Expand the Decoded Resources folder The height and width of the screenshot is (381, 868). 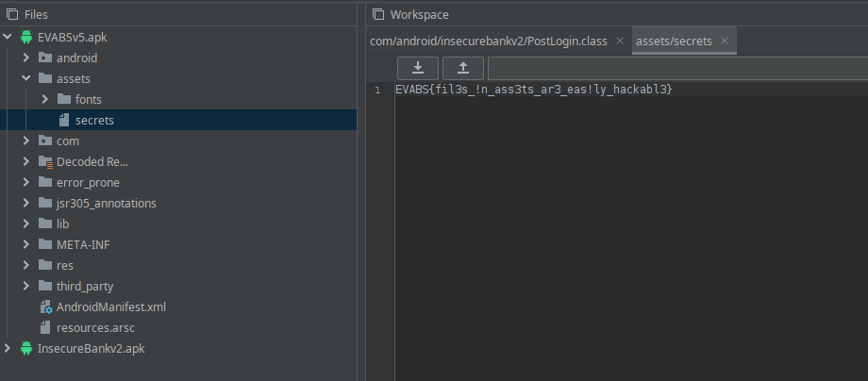(26, 161)
